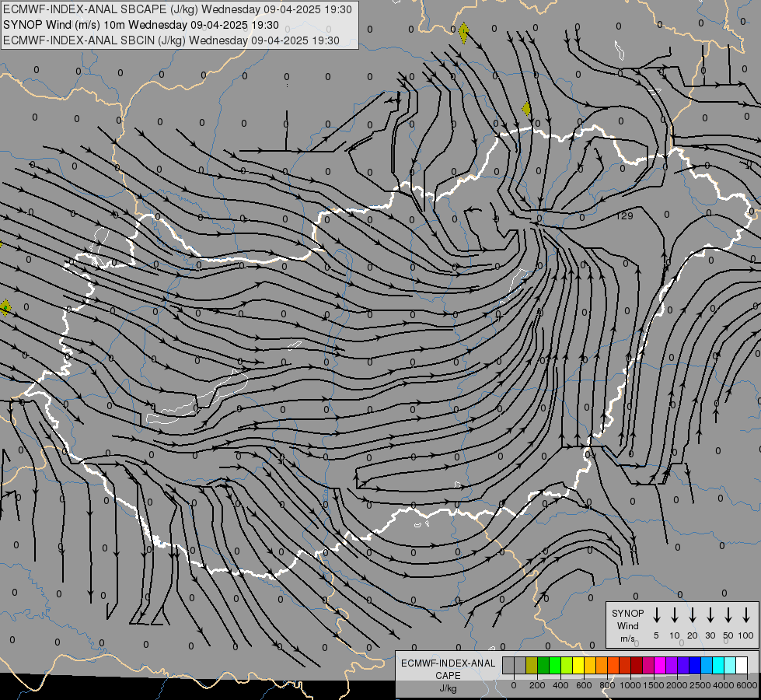This screenshot has width=761, height=700.
Task: Select the white CAPE legend swatch
Action: [x=742, y=665]
